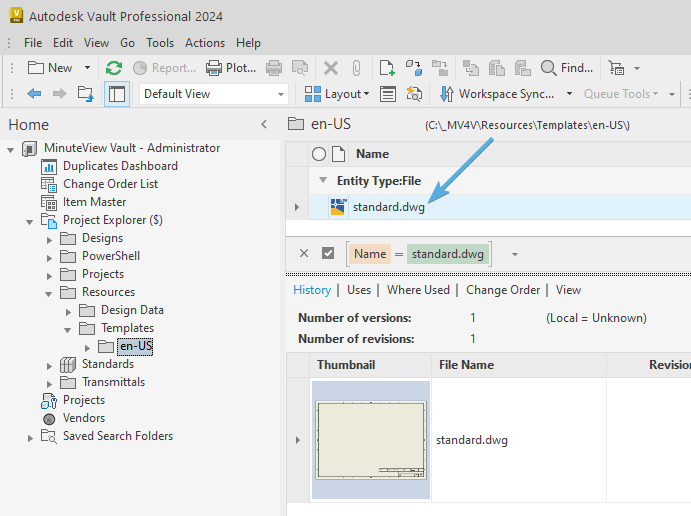
Task: Sort by the Name column header
Action: tap(372, 154)
